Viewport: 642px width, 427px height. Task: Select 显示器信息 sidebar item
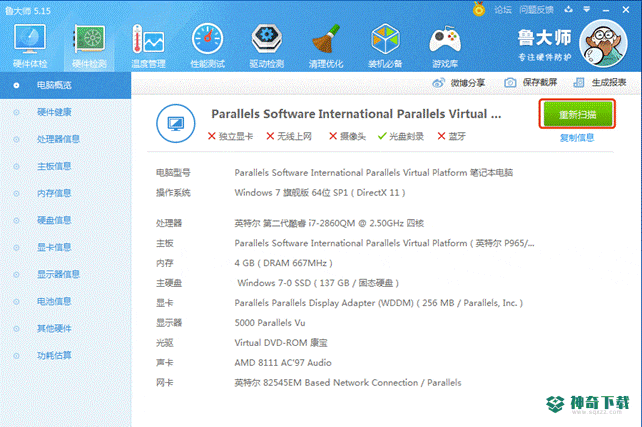[x=66, y=274]
